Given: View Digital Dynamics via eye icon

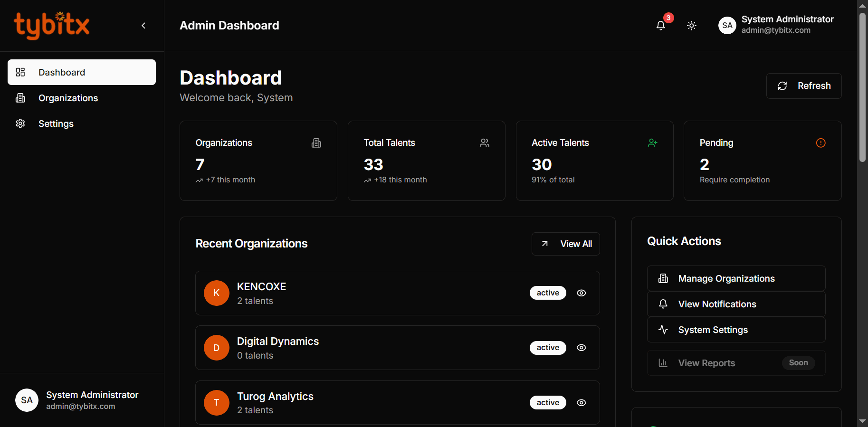Looking at the screenshot, I should point(582,348).
